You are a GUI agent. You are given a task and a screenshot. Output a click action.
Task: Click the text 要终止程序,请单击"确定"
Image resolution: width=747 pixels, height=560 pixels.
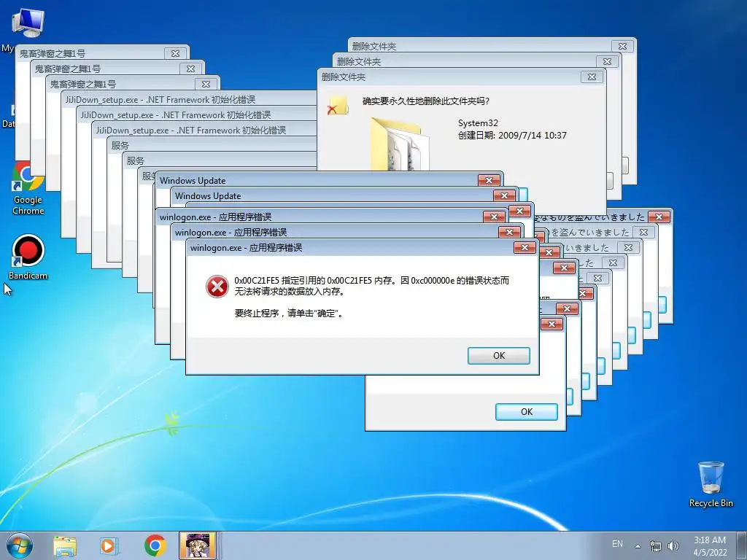pos(289,313)
